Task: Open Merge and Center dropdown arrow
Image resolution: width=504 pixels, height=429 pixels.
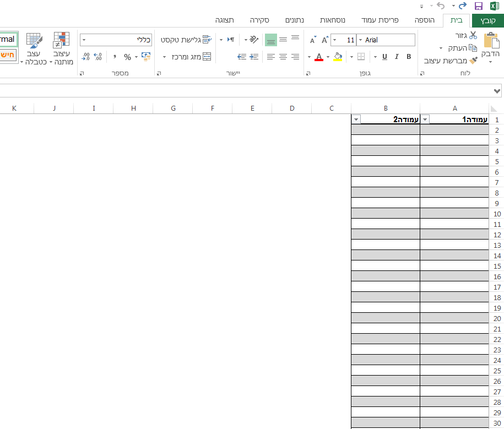Action: [x=164, y=57]
